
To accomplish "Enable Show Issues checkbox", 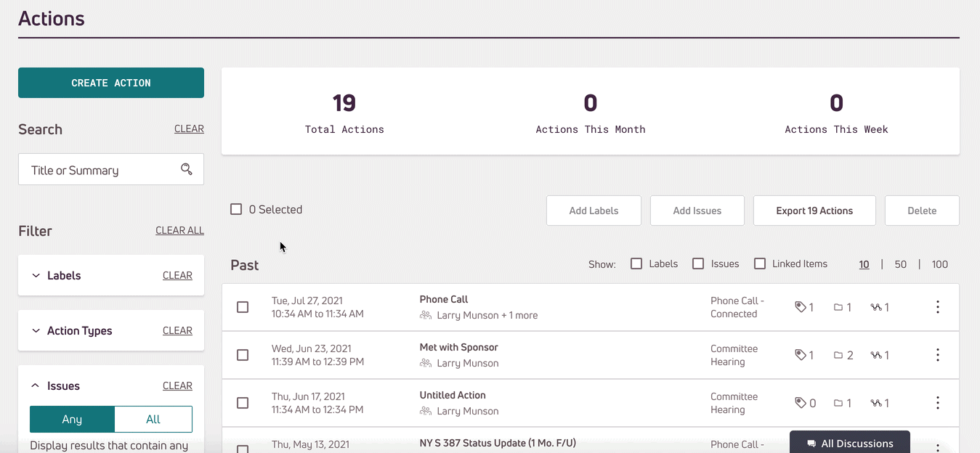I will [x=698, y=264].
